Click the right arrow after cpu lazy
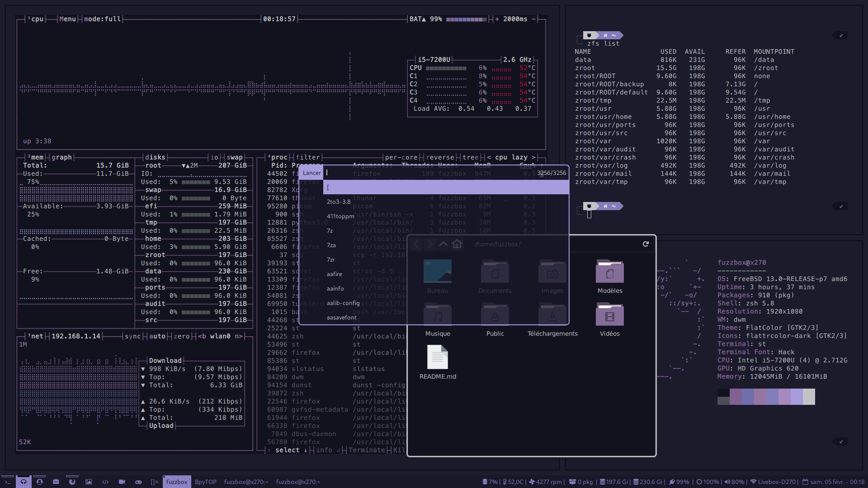The height and width of the screenshot is (488, 868). [x=533, y=157]
